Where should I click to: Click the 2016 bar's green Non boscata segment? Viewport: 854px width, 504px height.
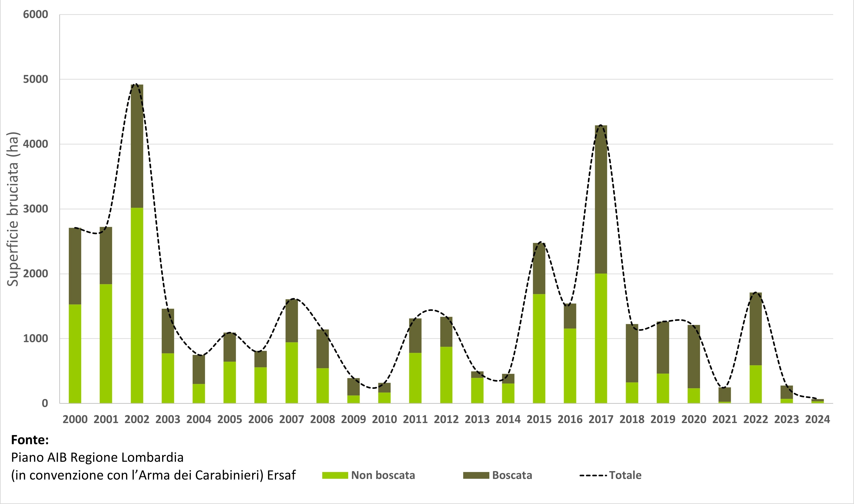570,366
